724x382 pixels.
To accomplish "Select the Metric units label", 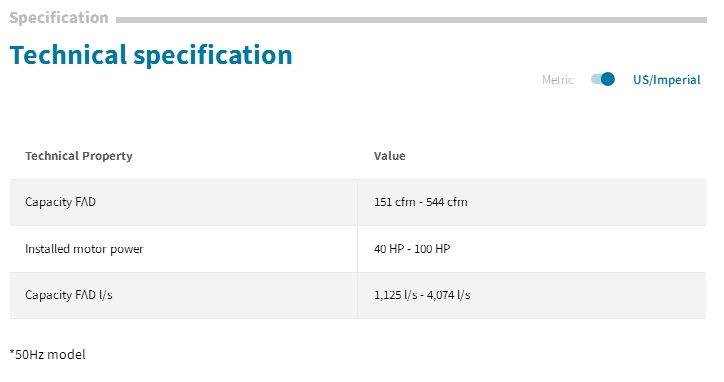I will click(x=558, y=80).
